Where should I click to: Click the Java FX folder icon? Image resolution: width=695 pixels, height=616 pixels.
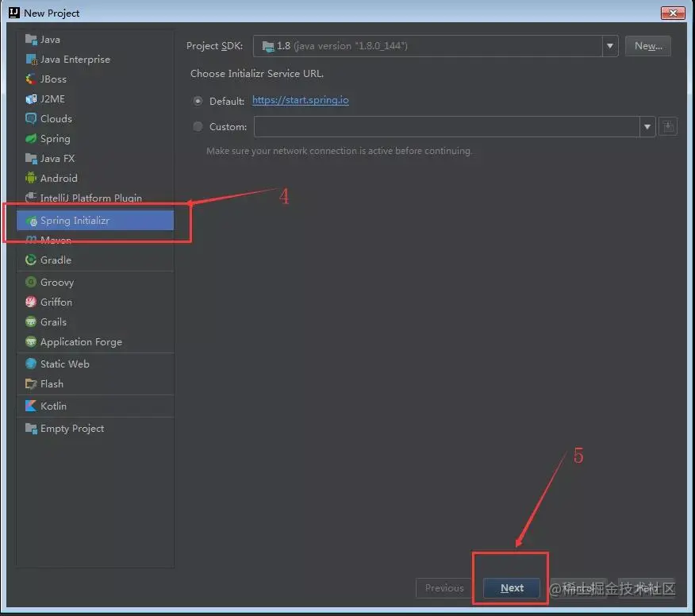31,158
